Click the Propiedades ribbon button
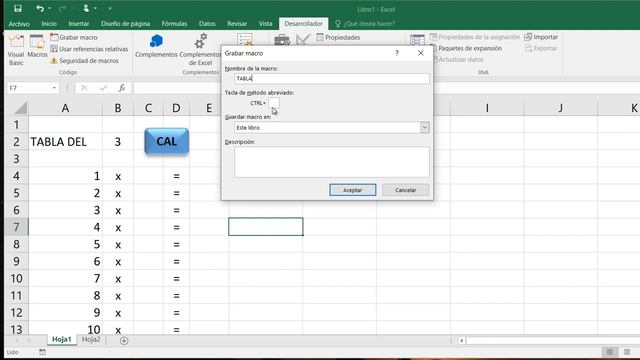Image resolution: width=640 pixels, height=360 pixels. pos(338,37)
